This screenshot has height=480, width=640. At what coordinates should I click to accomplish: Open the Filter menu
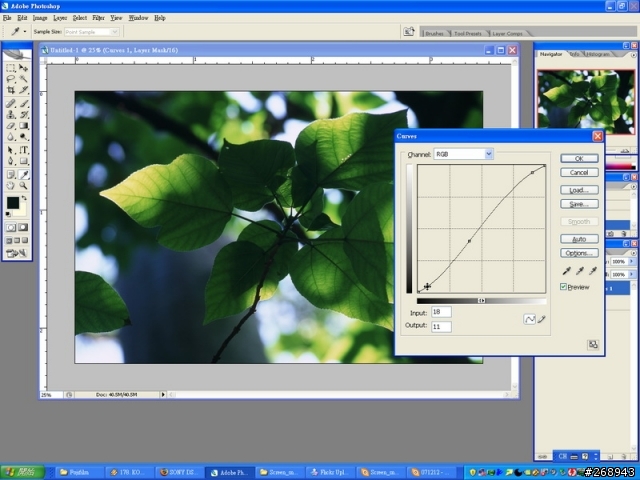(x=98, y=18)
